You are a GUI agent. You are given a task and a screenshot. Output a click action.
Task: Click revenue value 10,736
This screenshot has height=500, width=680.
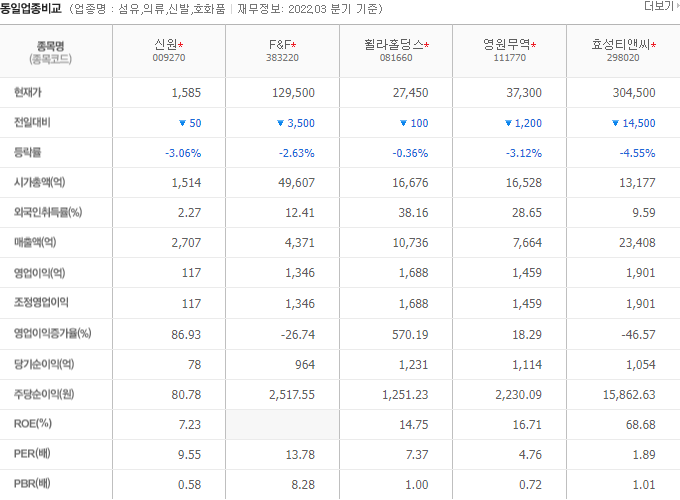pyautogui.click(x=410, y=243)
